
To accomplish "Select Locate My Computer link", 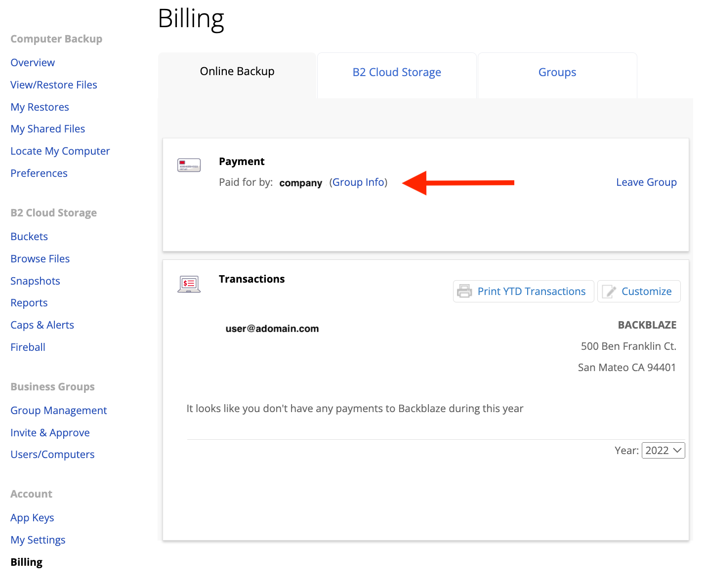I will point(60,151).
